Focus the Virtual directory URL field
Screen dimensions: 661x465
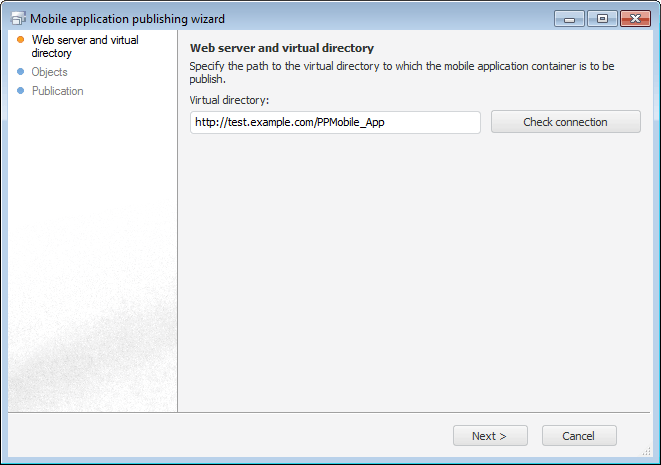tap(335, 122)
